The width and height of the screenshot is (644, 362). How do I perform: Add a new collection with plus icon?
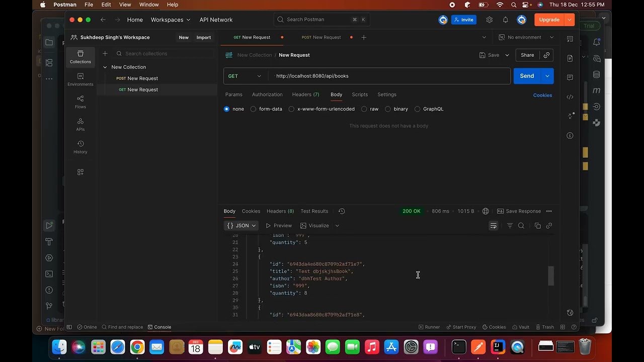tap(105, 53)
